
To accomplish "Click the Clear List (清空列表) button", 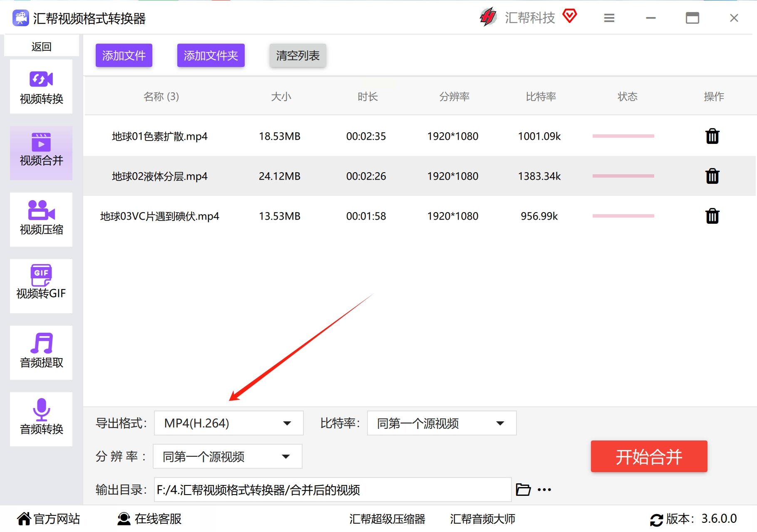I will pos(298,55).
